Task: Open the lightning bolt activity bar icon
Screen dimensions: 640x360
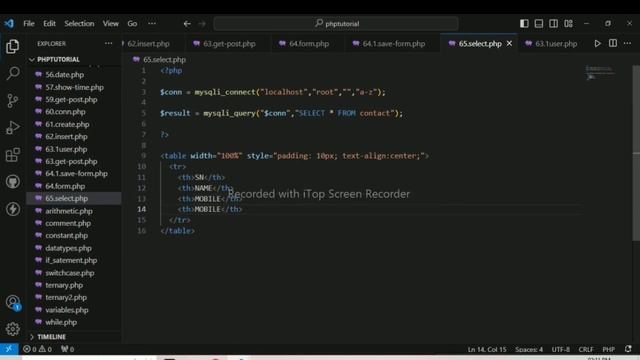Action: coord(13,209)
